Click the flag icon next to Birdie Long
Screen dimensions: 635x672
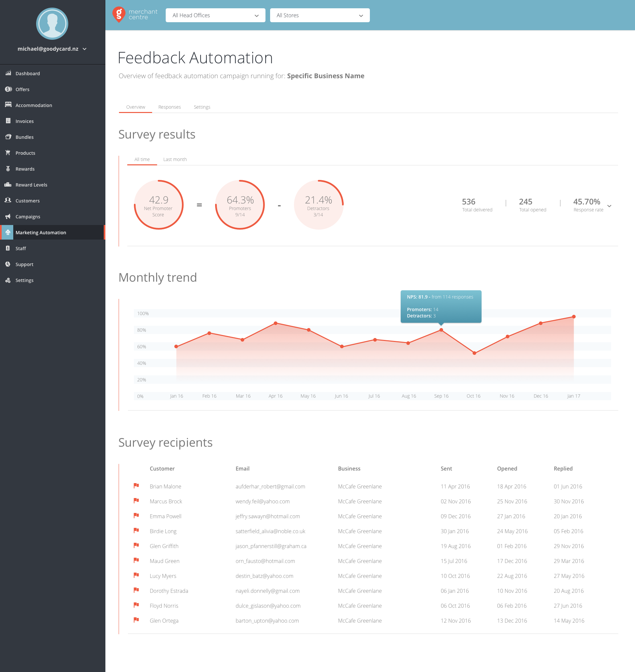click(137, 530)
